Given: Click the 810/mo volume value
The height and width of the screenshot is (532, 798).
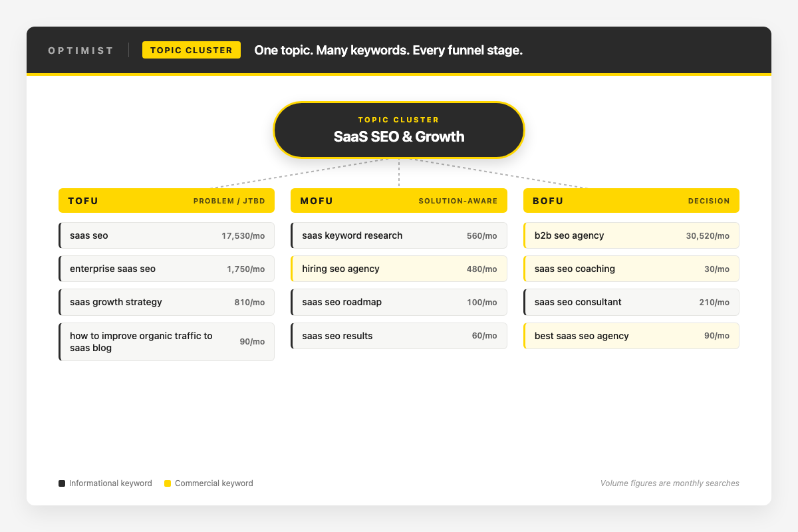Looking at the screenshot, I should (249, 302).
